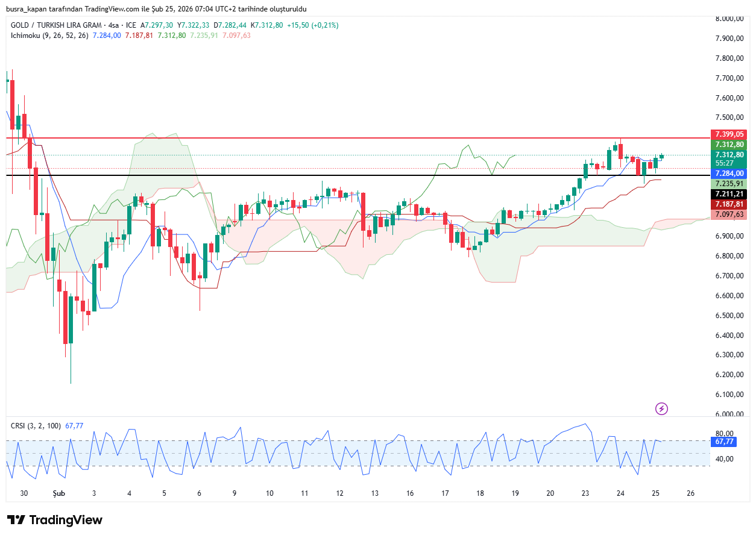Click the purple lightning bolt icon
The height and width of the screenshot is (538, 756).
(x=661, y=409)
